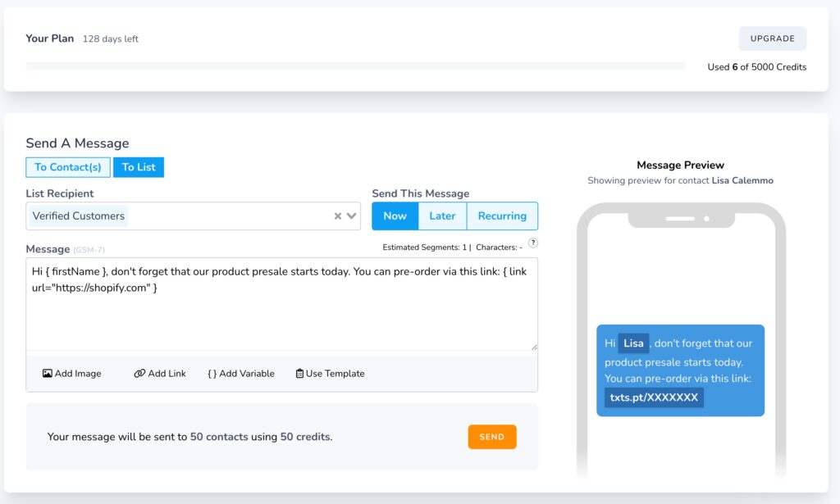Open Add Variable with the braces icon

pos(209,373)
